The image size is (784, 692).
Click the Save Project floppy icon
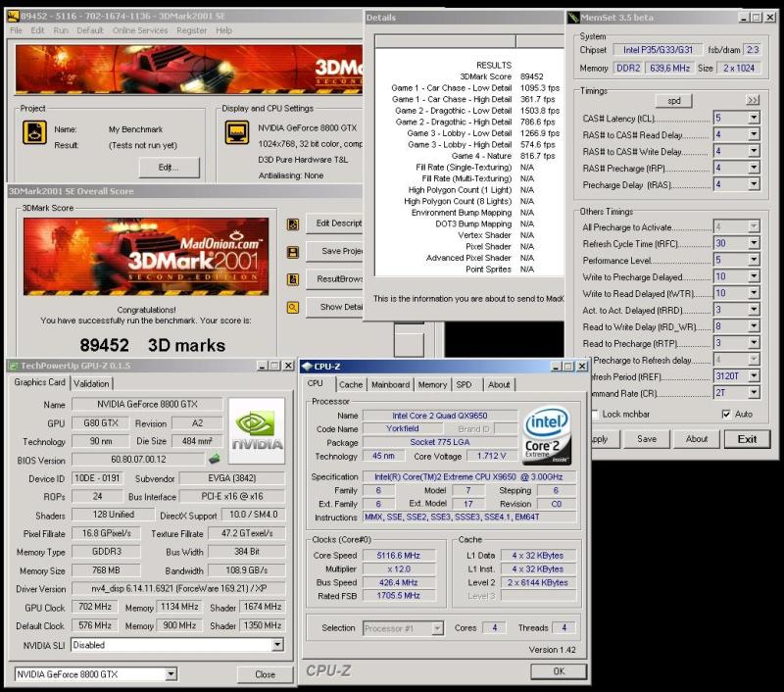pyautogui.click(x=292, y=252)
